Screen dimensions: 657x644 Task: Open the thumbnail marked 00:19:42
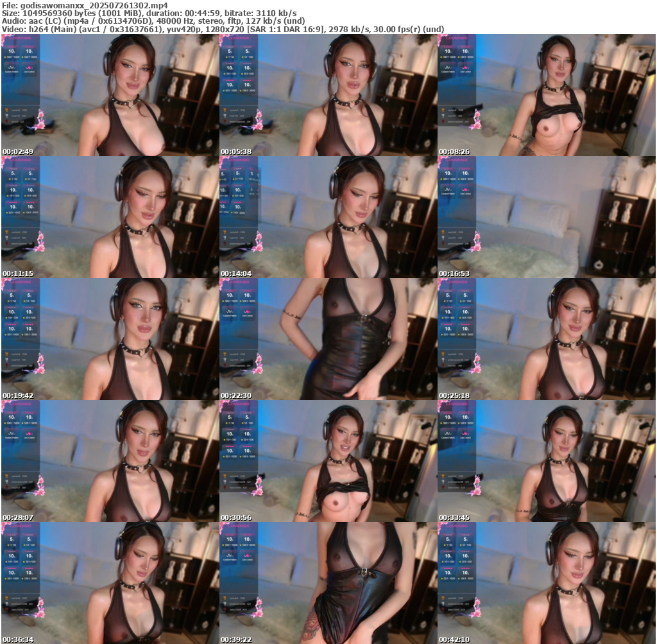110,339
